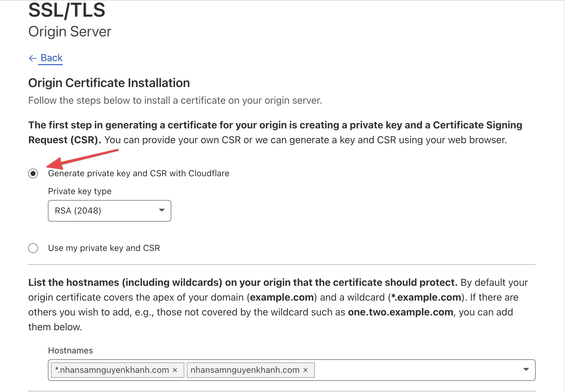Click the 'Hostnames' field label

pos(70,350)
